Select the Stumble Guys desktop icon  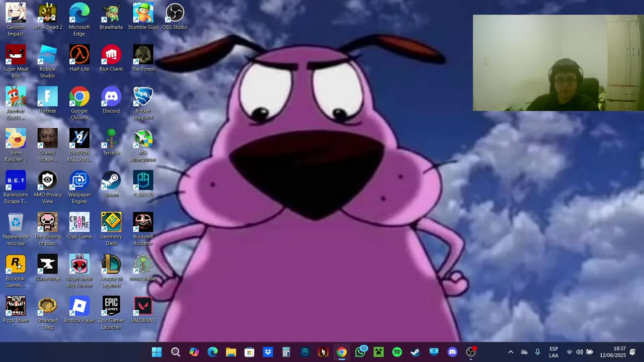(x=143, y=17)
